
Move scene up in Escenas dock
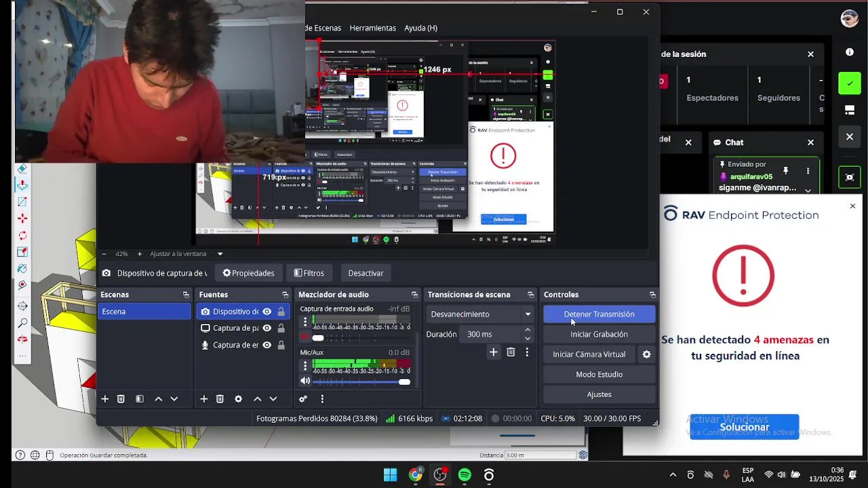[158, 399]
